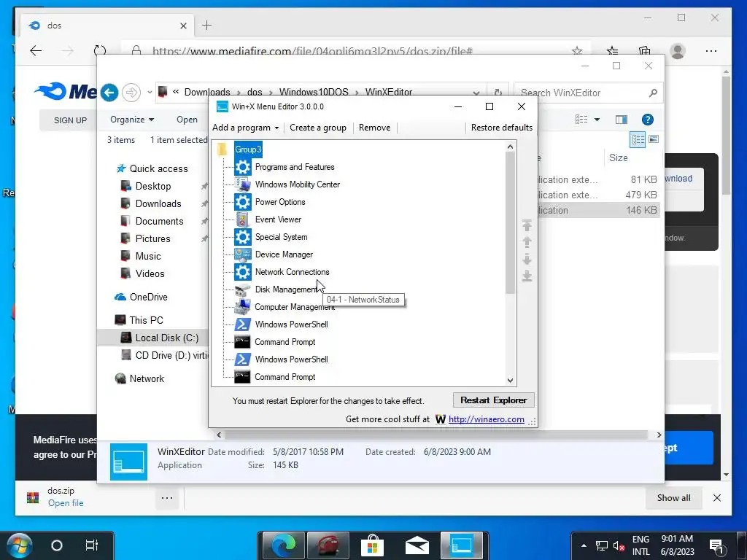Viewport: 747px width, 560px height.
Task: Click the Windows Mobility Center icon
Action: tap(242, 184)
